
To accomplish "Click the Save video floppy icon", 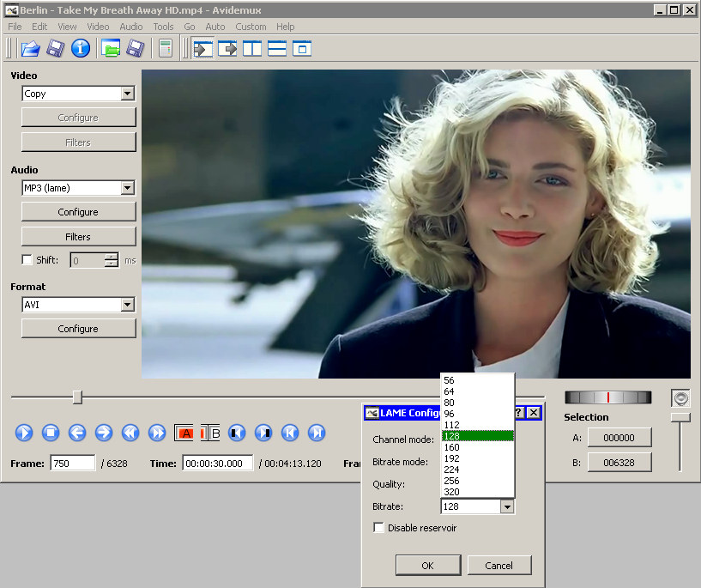I will point(56,48).
